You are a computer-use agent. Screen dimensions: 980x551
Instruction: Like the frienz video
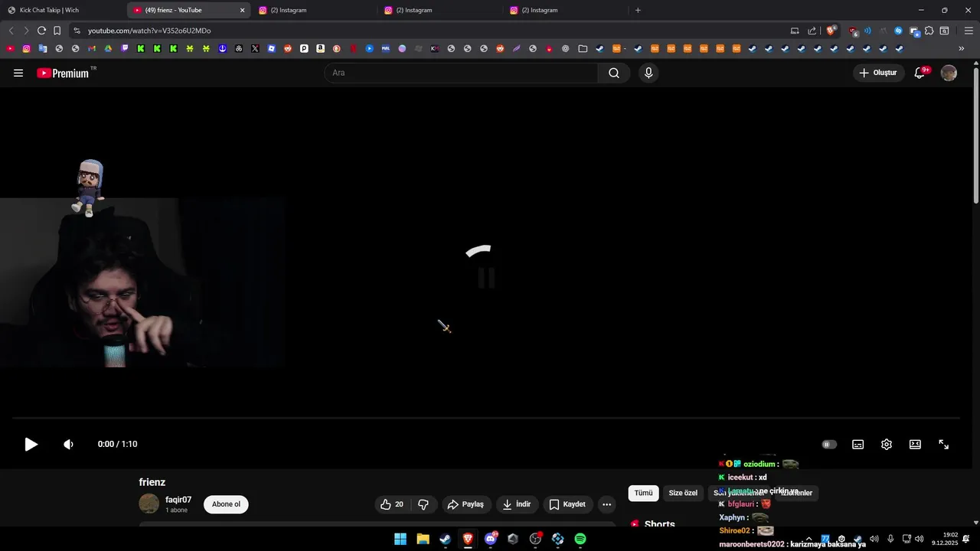pyautogui.click(x=392, y=504)
